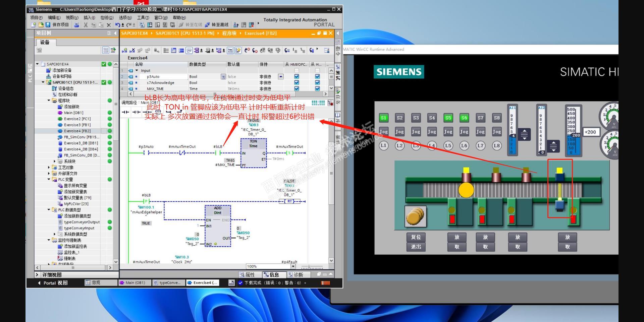Click the undo arrow icon
This screenshot has width=644, height=322.
(117, 25)
